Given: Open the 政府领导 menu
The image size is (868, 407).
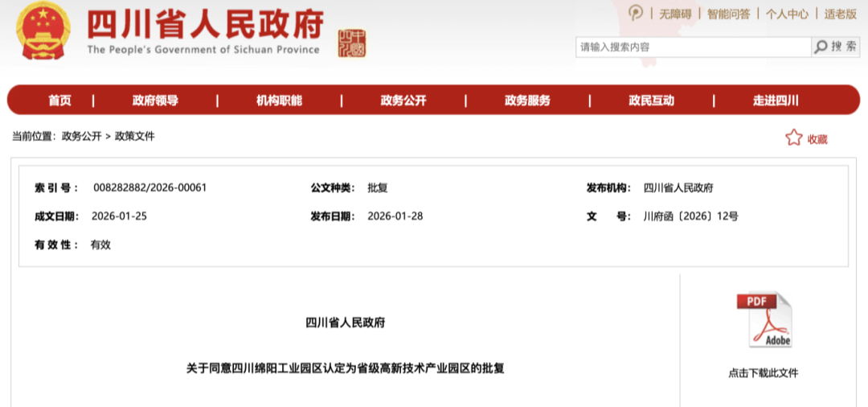Looking at the screenshot, I should click(x=155, y=101).
